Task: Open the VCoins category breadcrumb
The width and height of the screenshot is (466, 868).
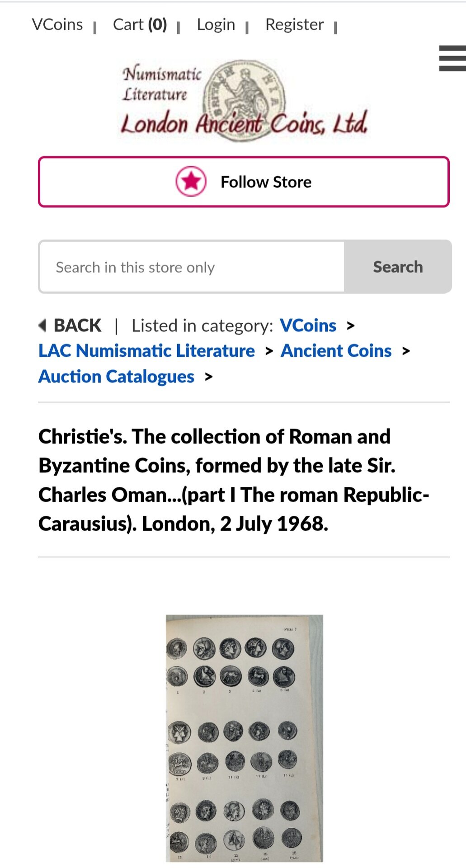Action: click(308, 325)
